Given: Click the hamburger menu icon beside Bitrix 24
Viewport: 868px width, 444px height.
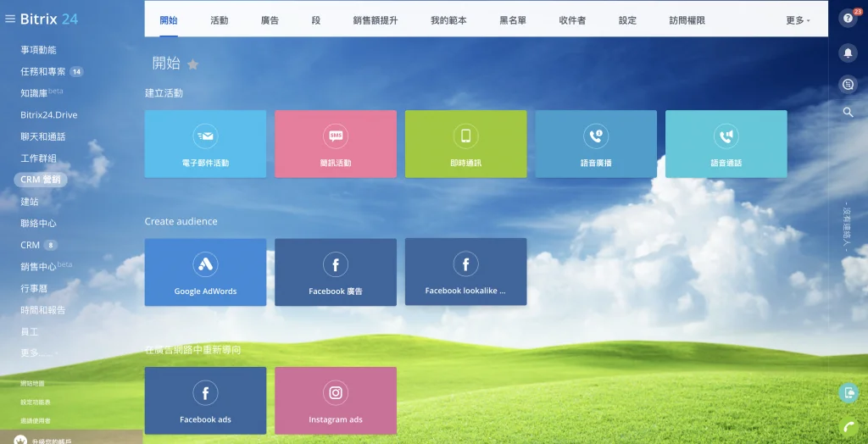Looking at the screenshot, I should [x=10, y=19].
